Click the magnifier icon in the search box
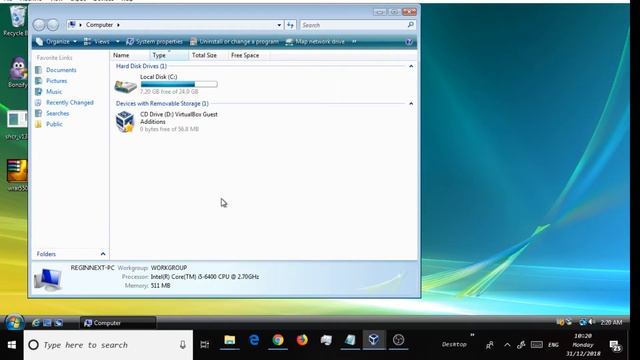The height and width of the screenshot is (360, 640). pyautogui.click(x=411, y=25)
